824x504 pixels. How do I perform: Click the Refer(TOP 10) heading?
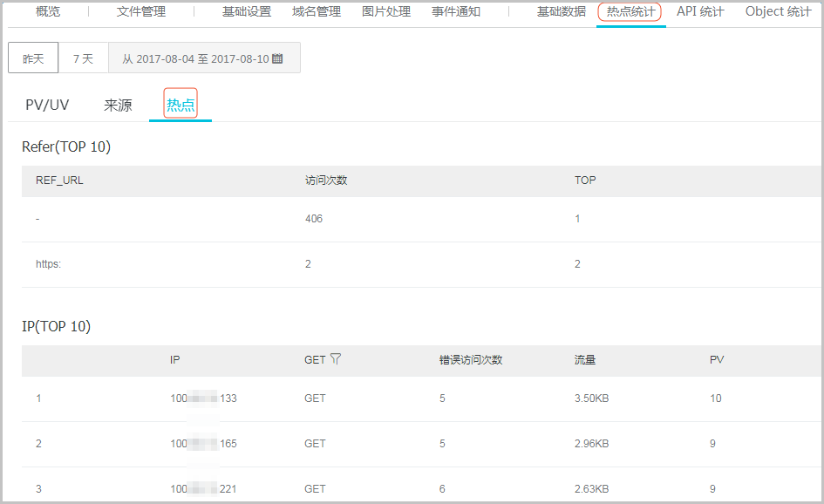(x=66, y=146)
